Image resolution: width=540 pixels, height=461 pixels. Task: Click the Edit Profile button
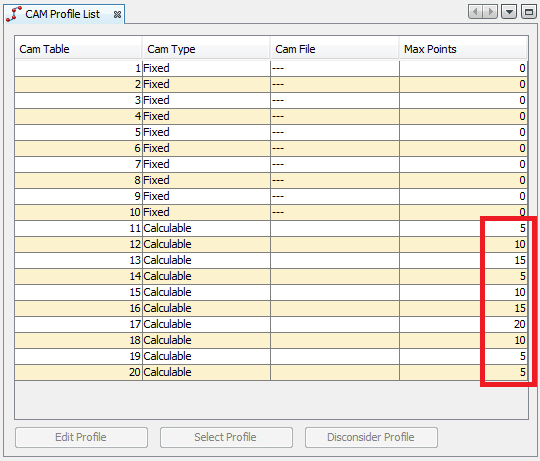(x=81, y=437)
